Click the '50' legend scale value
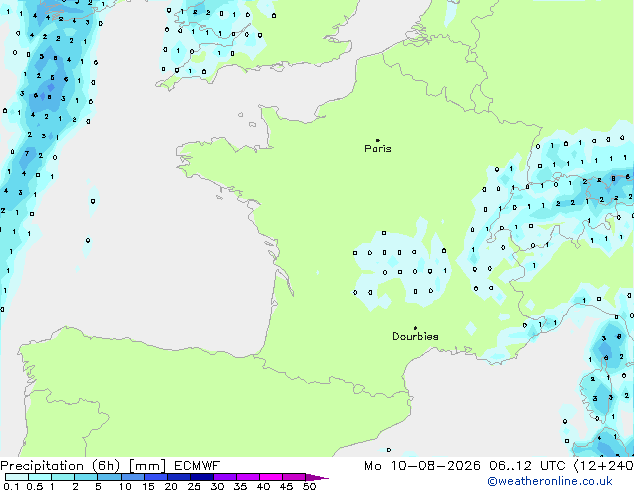634x490 pixels. click(x=310, y=486)
